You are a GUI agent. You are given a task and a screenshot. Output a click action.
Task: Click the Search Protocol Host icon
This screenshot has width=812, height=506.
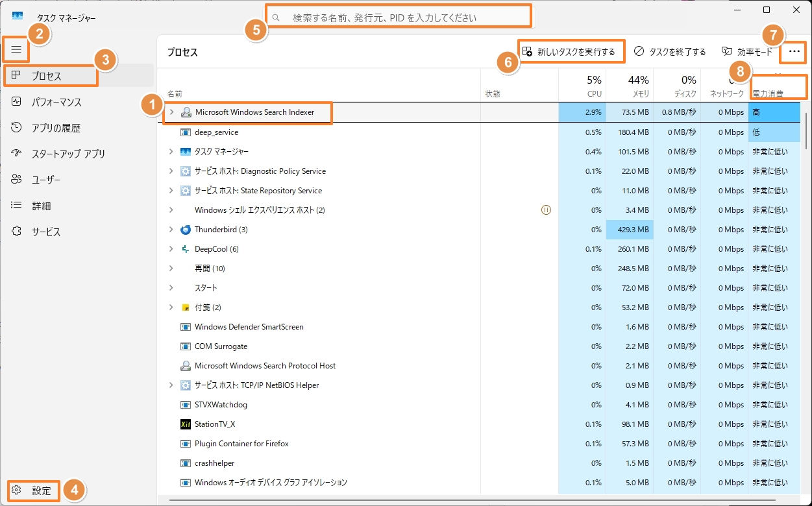click(186, 366)
